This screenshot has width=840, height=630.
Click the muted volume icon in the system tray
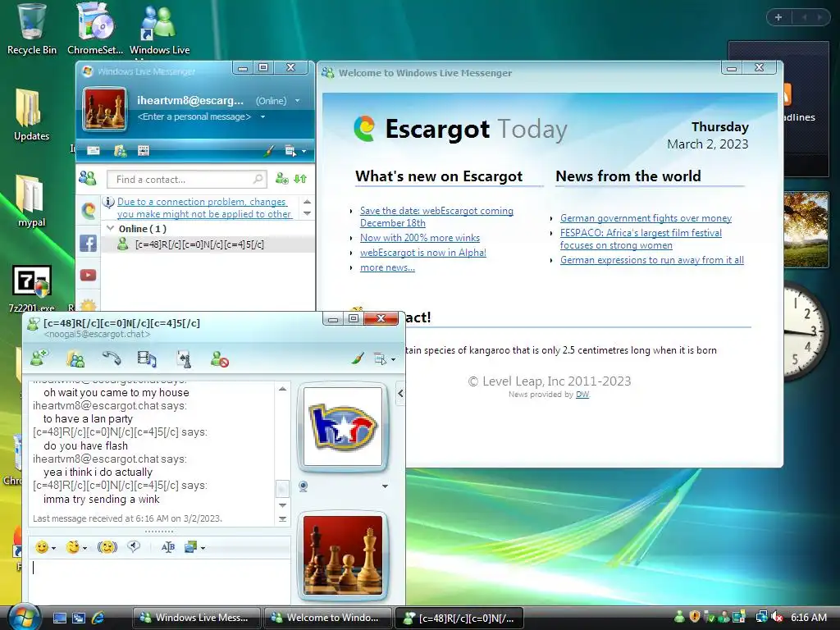tap(776, 618)
